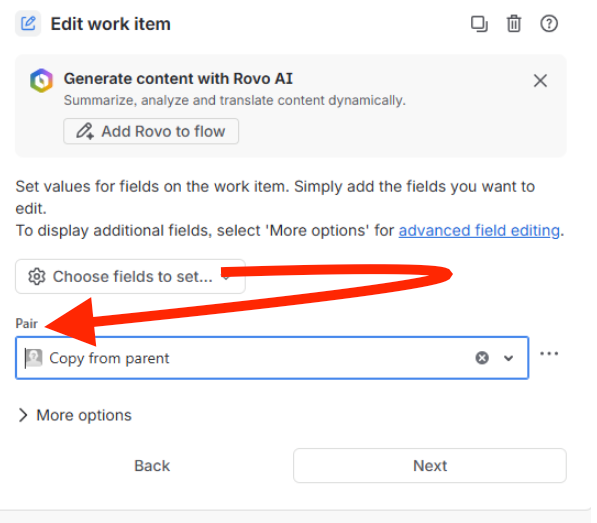Open Choose fields to set dropdown
Screen dimensions: 597x523
tap(130, 276)
